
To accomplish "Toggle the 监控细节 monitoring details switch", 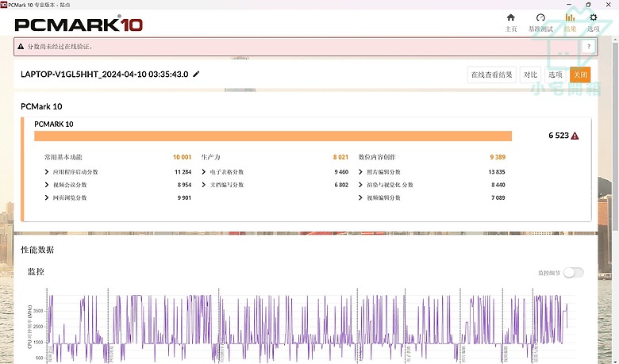I will (x=573, y=273).
